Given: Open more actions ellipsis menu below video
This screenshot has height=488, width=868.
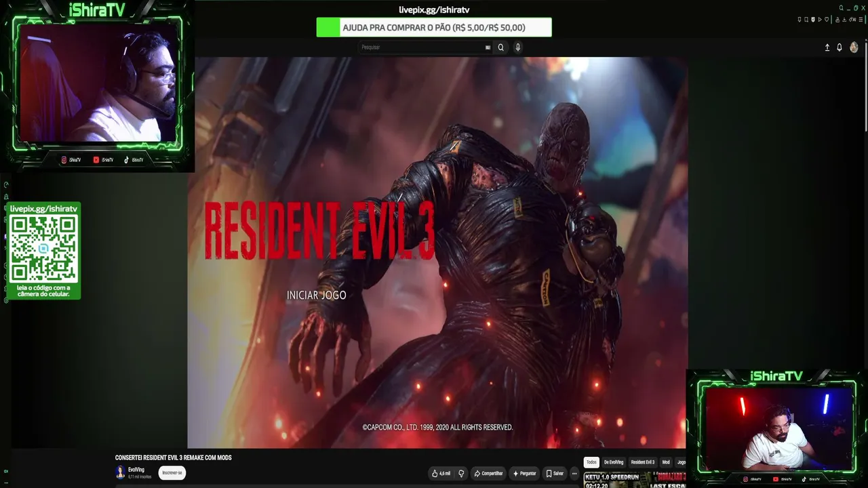Looking at the screenshot, I should click(574, 474).
